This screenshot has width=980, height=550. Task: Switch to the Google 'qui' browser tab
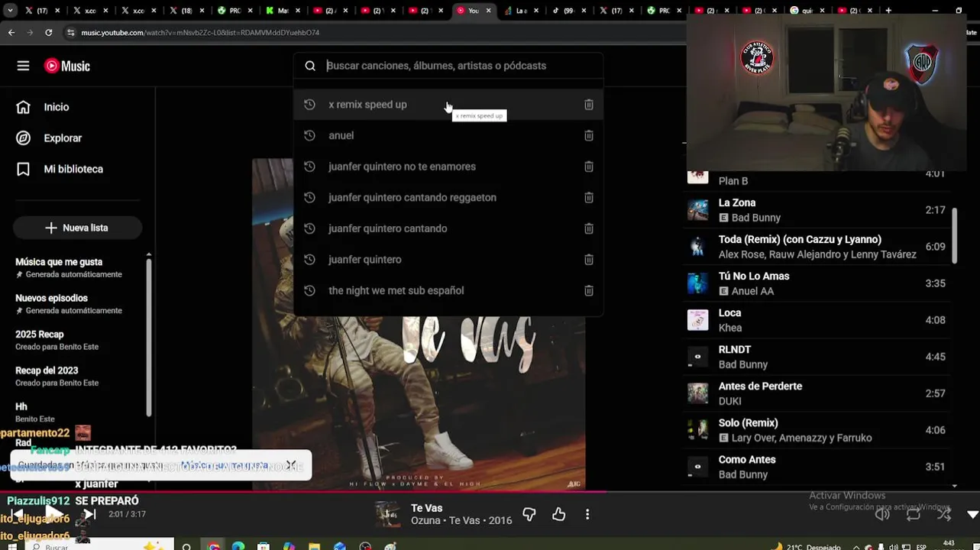[808, 11]
